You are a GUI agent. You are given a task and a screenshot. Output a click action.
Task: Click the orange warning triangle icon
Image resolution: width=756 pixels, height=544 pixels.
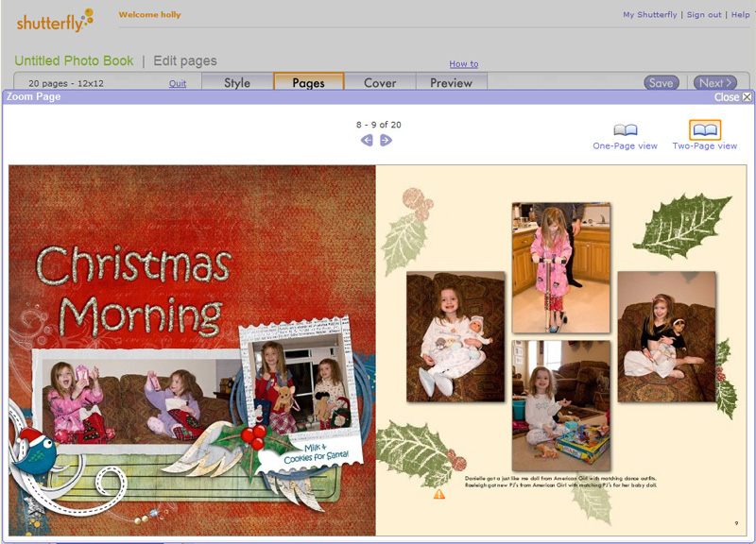point(439,494)
